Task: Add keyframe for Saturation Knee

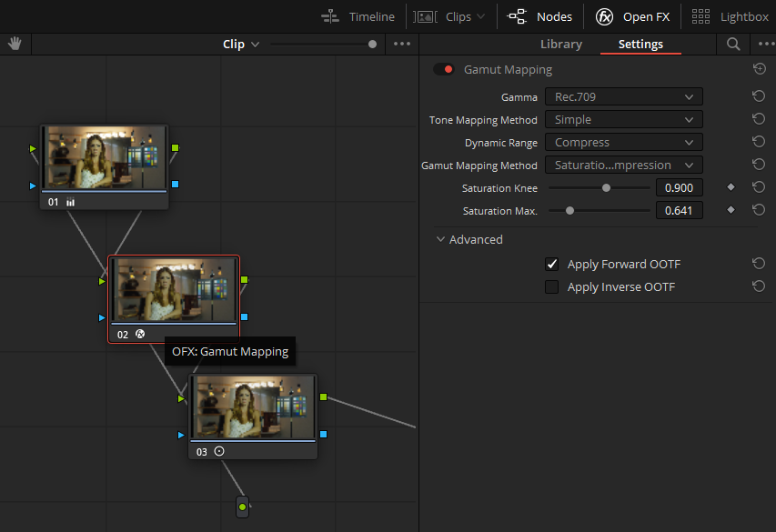Action: point(731,187)
